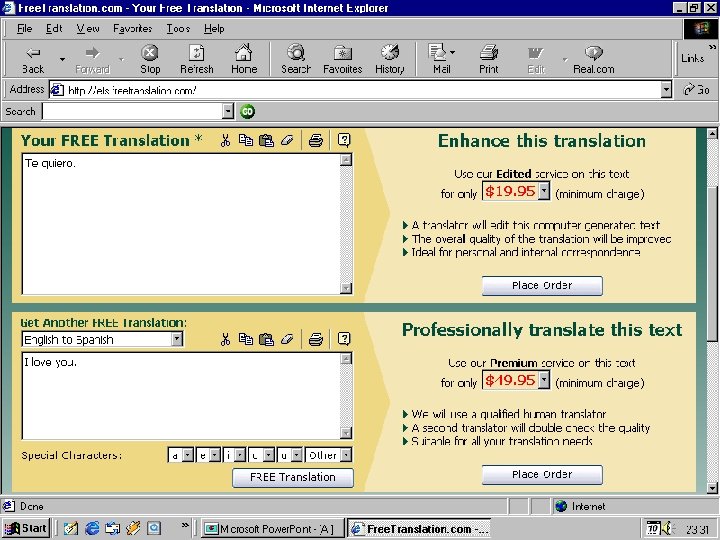Click the Go button next to address bar

pos(697,90)
